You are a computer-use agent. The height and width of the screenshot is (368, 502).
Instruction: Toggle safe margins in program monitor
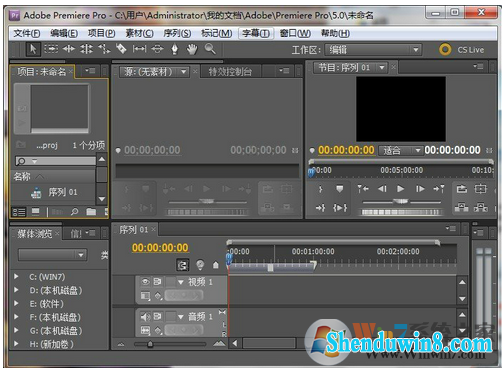pos(481,189)
